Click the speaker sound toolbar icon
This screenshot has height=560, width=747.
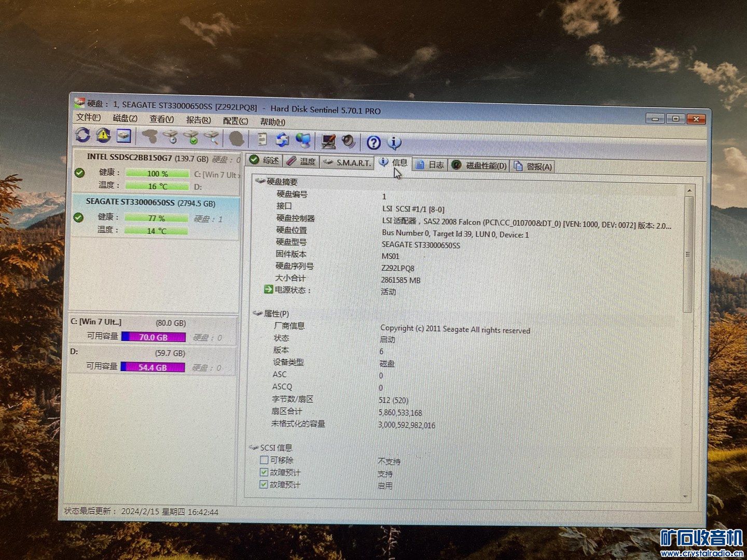(348, 141)
